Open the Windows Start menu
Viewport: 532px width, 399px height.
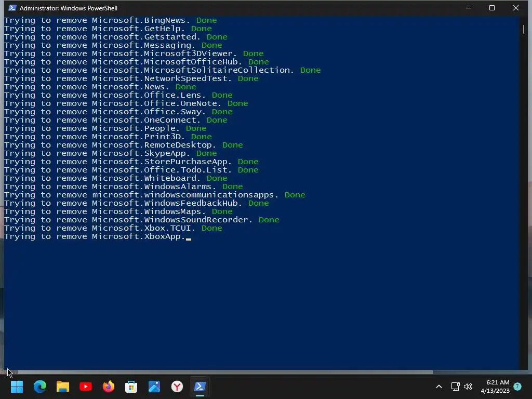click(x=17, y=387)
